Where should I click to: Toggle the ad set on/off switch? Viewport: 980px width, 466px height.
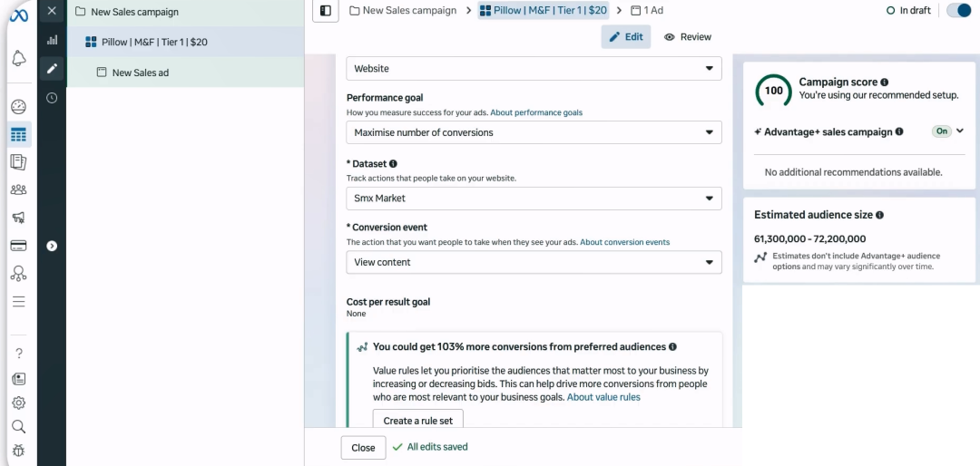click(958, 11)
